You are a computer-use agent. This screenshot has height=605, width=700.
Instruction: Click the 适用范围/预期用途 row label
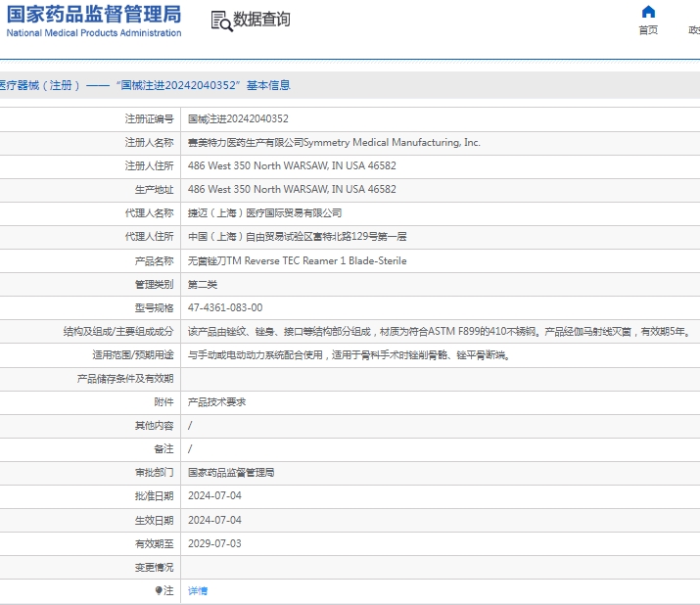coord(133,355)
